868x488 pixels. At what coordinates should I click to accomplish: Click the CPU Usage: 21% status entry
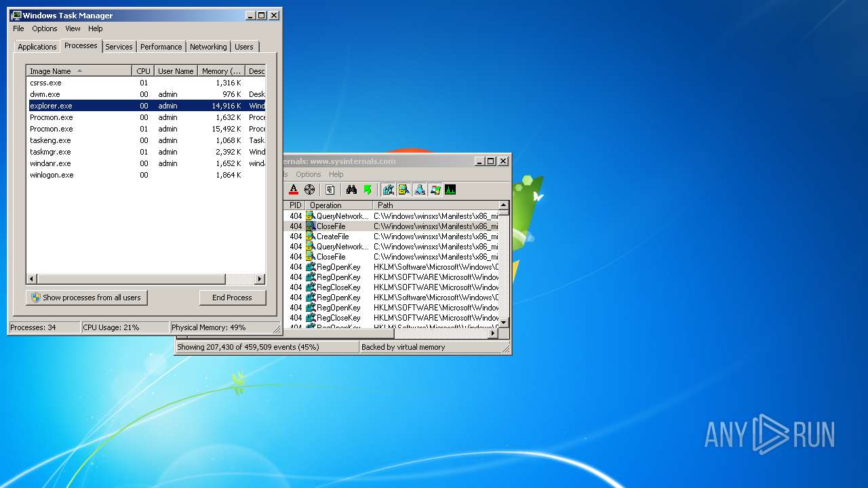click(x=125, y=327)
